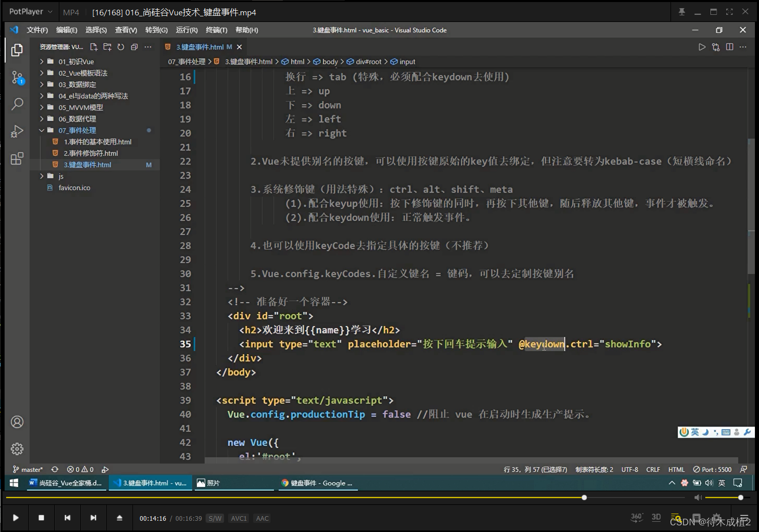
Task: Open the 终端(T) menu
Action: pos(216,30)
